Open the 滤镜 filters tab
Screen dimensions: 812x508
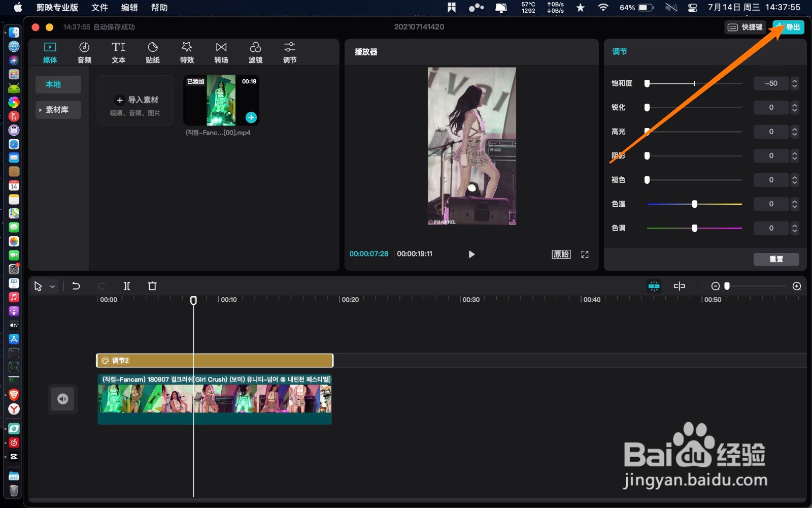click(x=255, y=53)
